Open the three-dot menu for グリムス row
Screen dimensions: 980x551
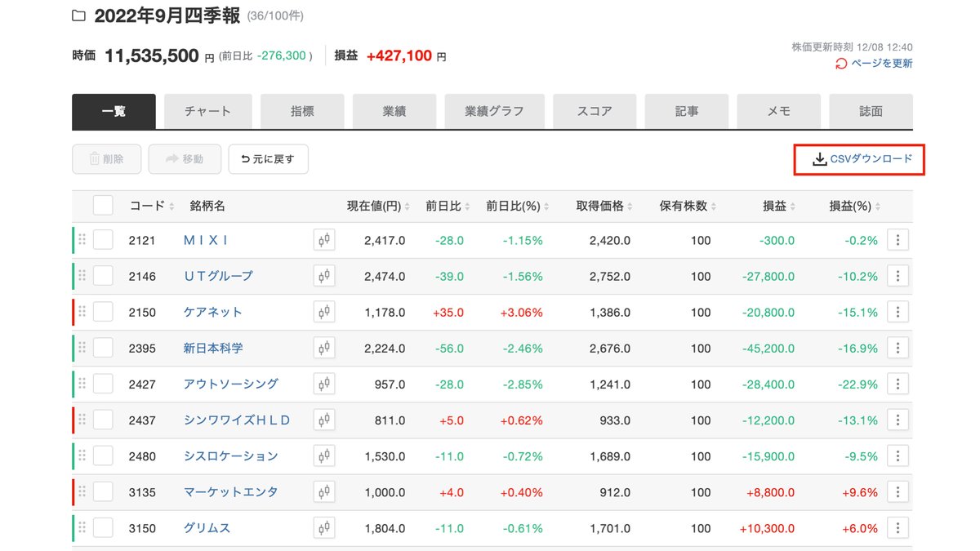click(898, 527)
